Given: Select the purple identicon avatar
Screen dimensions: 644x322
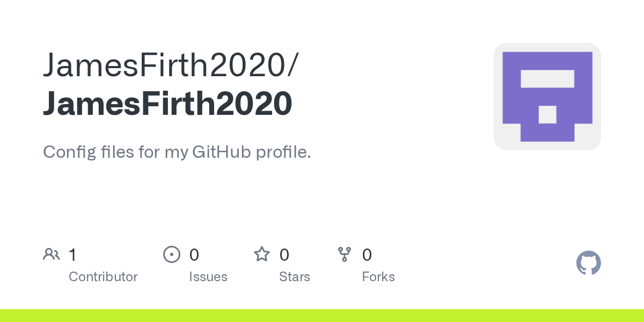Looking at the screenshot, I should pos(547,97).
